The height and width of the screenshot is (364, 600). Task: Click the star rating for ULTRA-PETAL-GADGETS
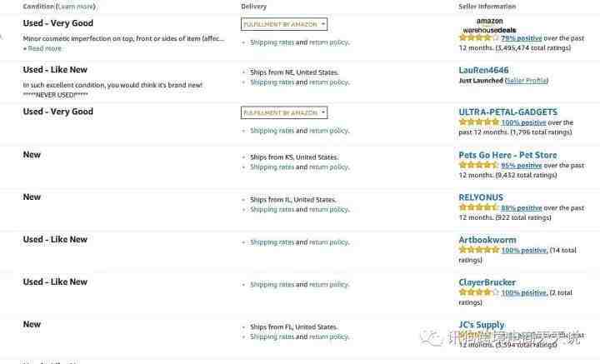point(478,122)
